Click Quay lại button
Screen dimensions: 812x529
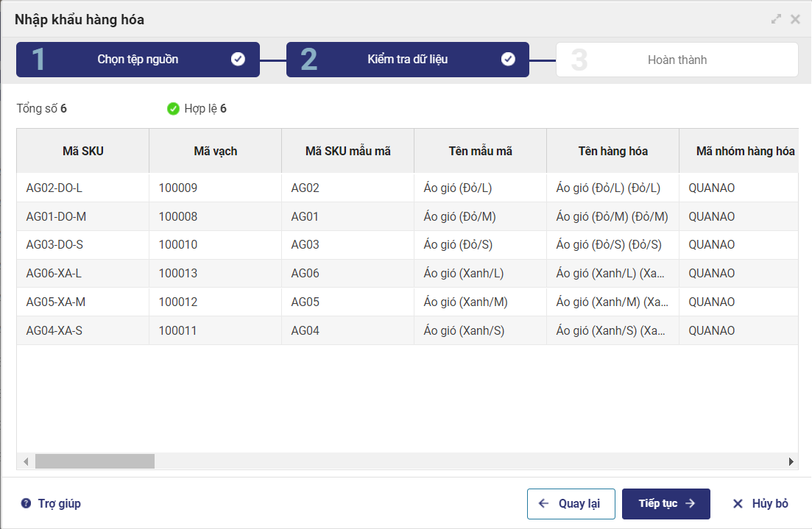(571, 504)
